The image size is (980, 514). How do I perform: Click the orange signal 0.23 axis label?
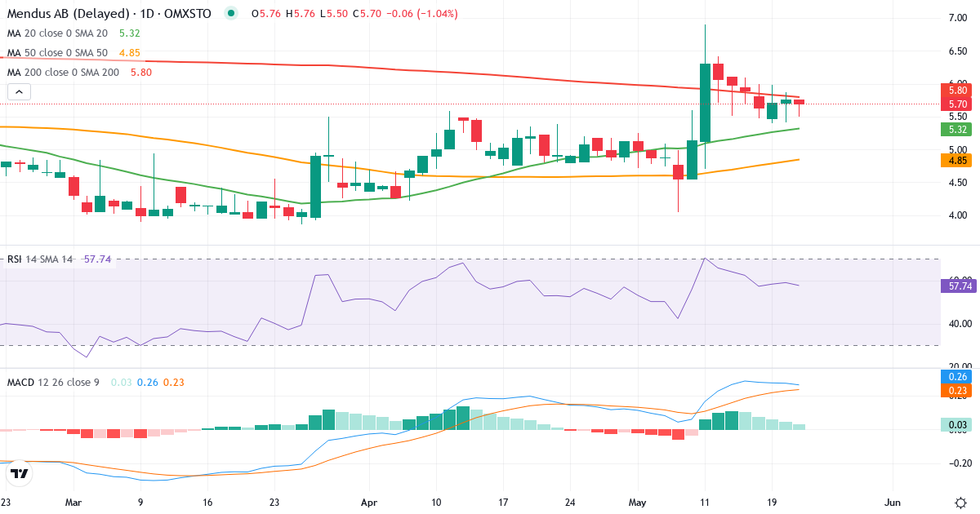pos(957,391)
